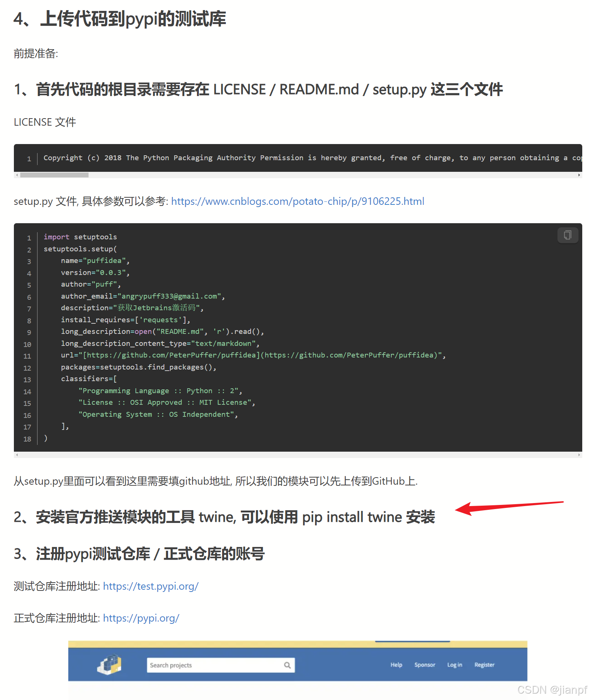Click the Search projects field in PyPI image
Viewport: 589px width, 700px height.
[x=221, y=665]
